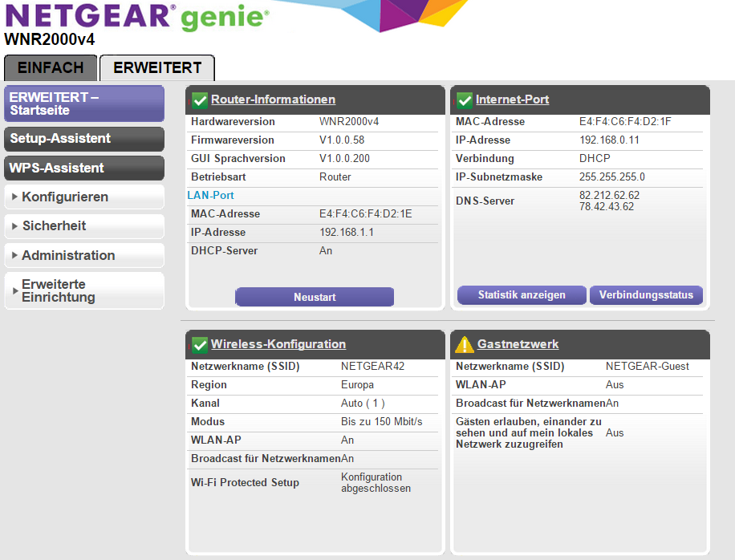Select guest SSID NETGEAR-Guest

(648, 367)
